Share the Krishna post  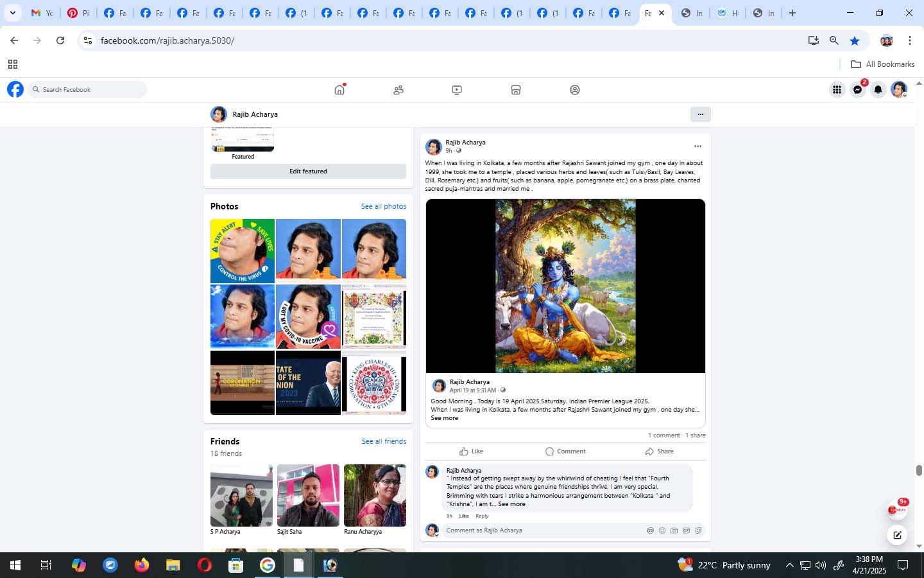[659, 451]
